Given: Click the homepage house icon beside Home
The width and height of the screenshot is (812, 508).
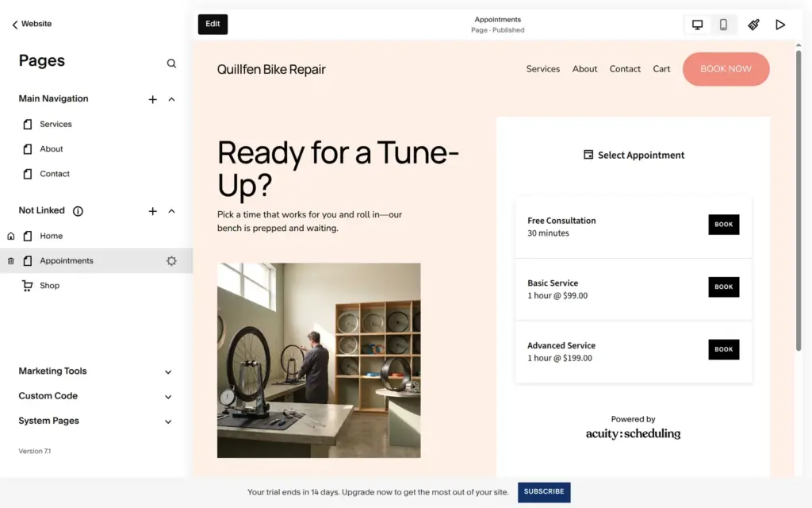Looking at the screenshot, I should [11, 236].
